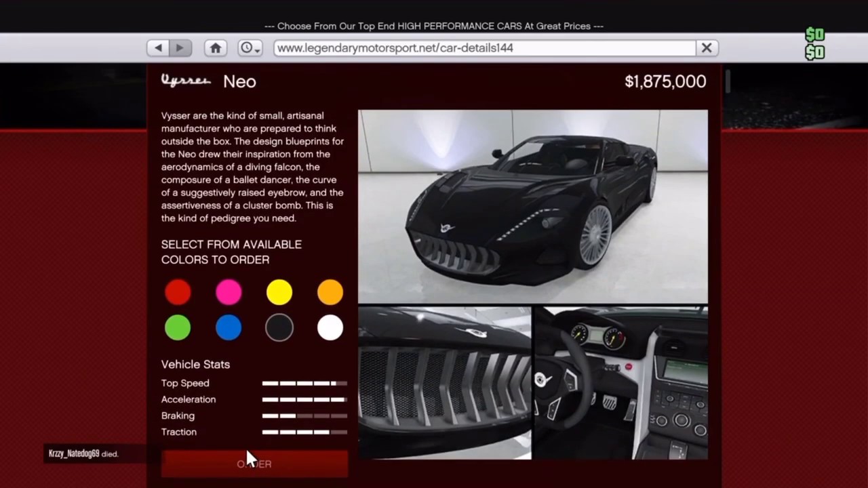View the main Neo car exterior image
This screenshot has height=488, width=868.
(x=533, y=206)
